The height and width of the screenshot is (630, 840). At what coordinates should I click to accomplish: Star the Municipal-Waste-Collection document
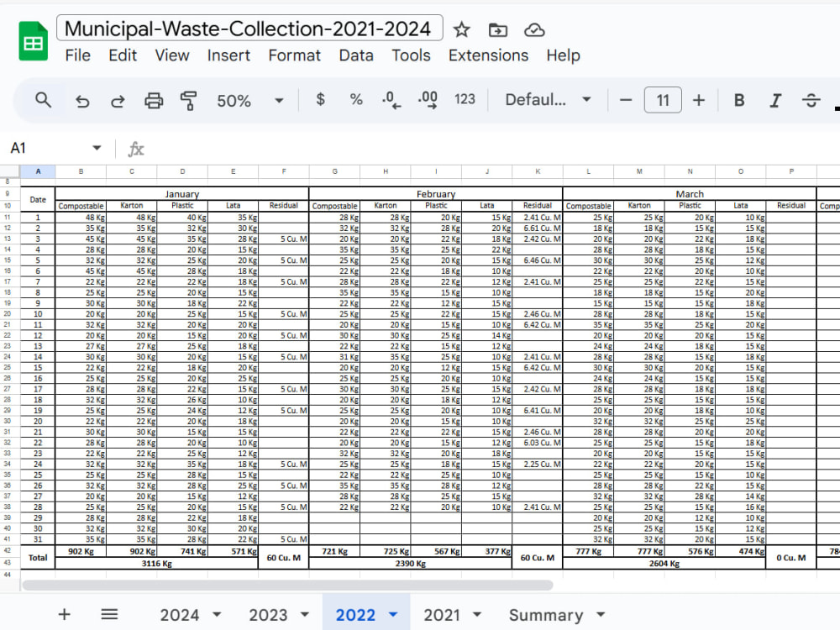[461, 30]
